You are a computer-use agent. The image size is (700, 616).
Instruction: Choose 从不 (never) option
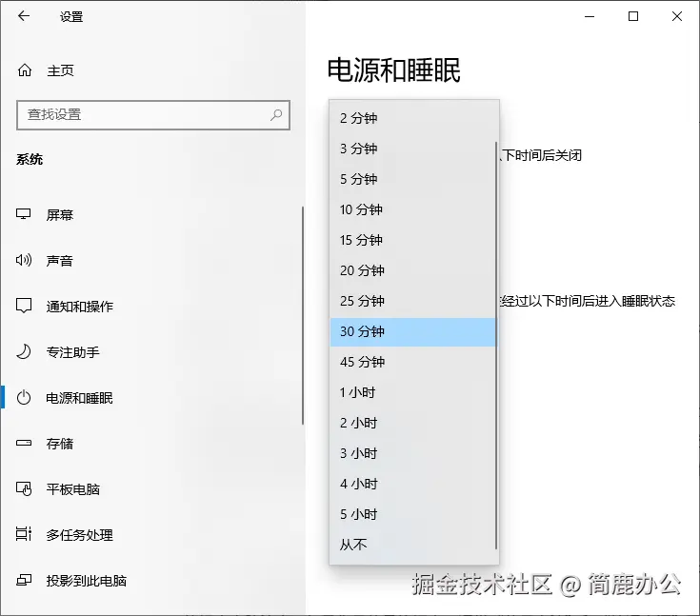pyautogui.click(x=413, y=545)
